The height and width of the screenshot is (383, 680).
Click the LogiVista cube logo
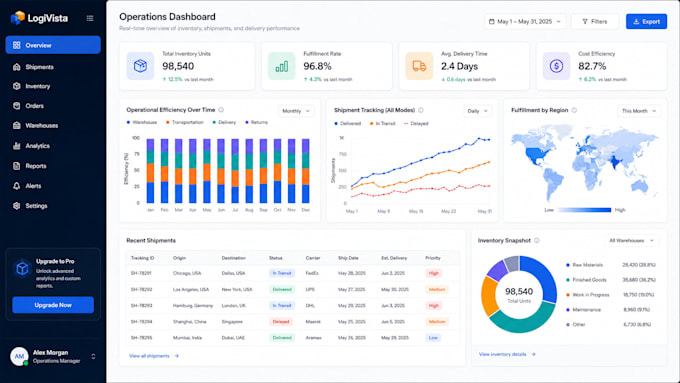[x=18, y=18]
